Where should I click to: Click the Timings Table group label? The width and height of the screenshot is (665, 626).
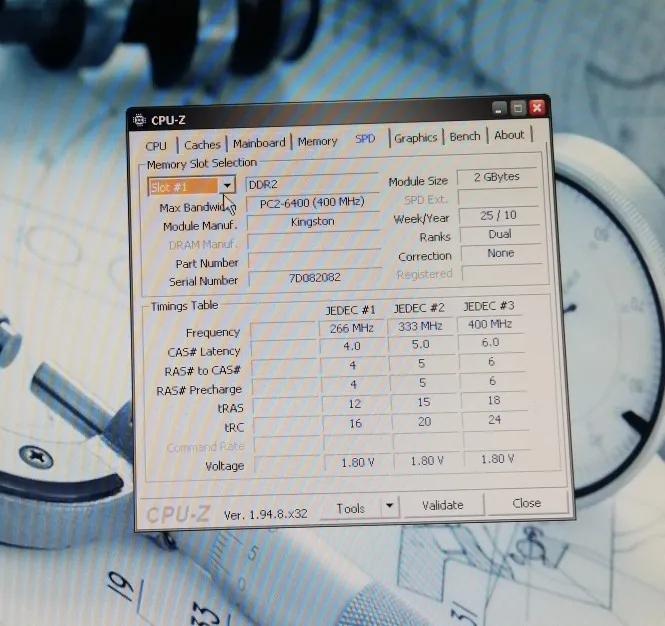184,306
